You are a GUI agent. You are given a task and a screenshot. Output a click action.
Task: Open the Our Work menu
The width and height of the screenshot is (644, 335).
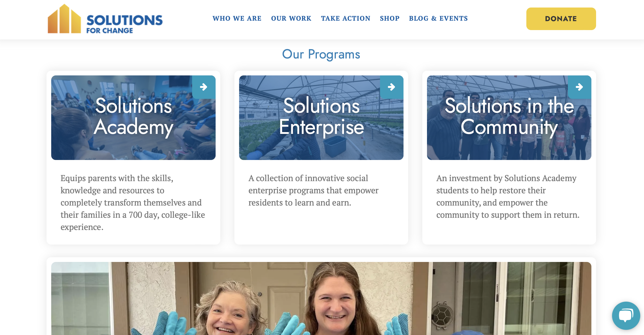pos(291,19)
